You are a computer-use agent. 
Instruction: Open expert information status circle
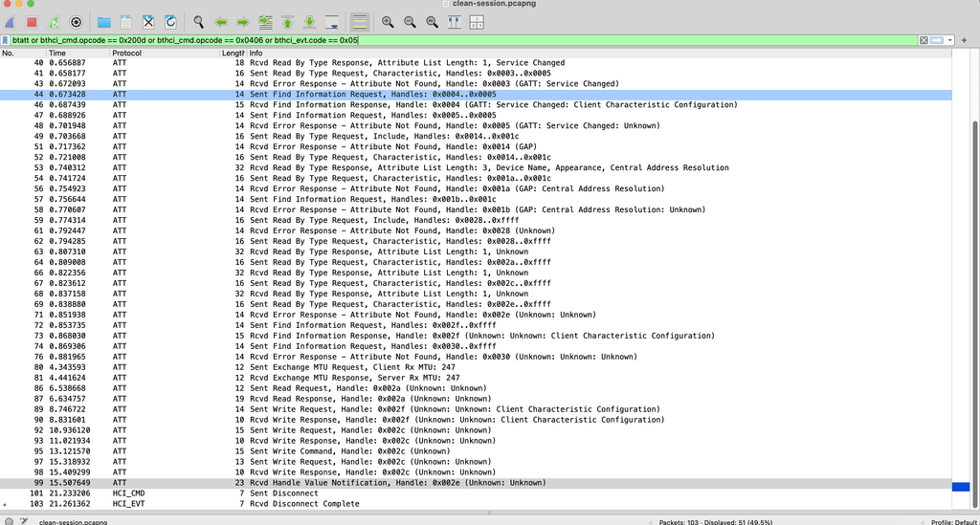[x=9, y=522]
